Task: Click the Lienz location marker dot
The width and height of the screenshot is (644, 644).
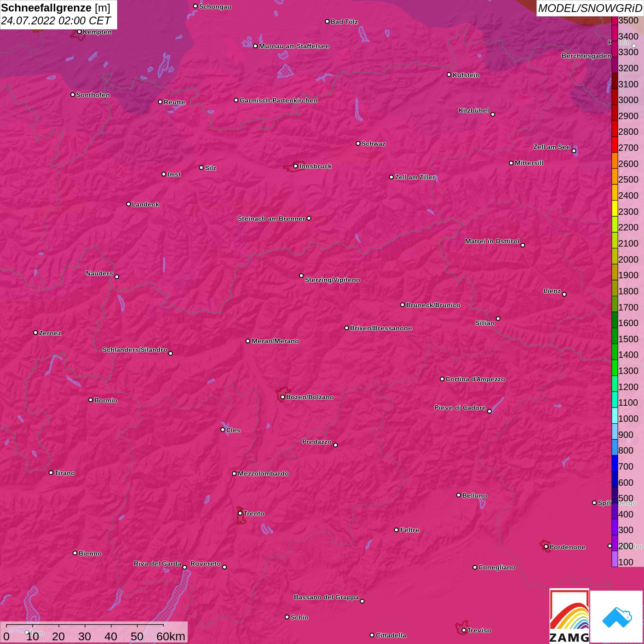Action: pyautogui.click(x=564, y=294)
